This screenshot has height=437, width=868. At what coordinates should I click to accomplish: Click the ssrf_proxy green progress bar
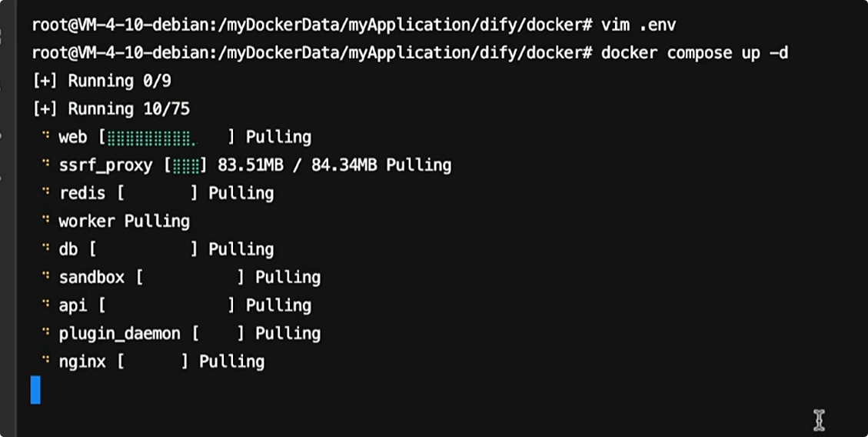click(185, 165)
